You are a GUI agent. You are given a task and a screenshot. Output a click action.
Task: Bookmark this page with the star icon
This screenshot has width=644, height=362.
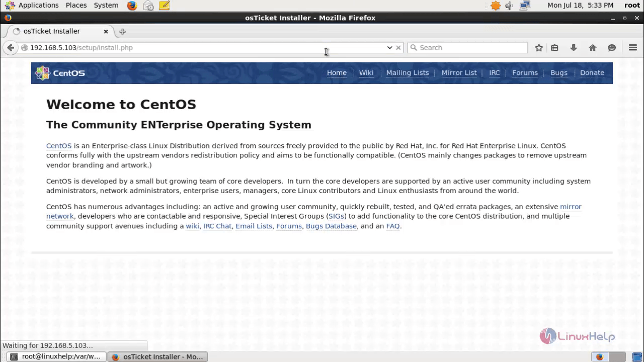(539, 48)
